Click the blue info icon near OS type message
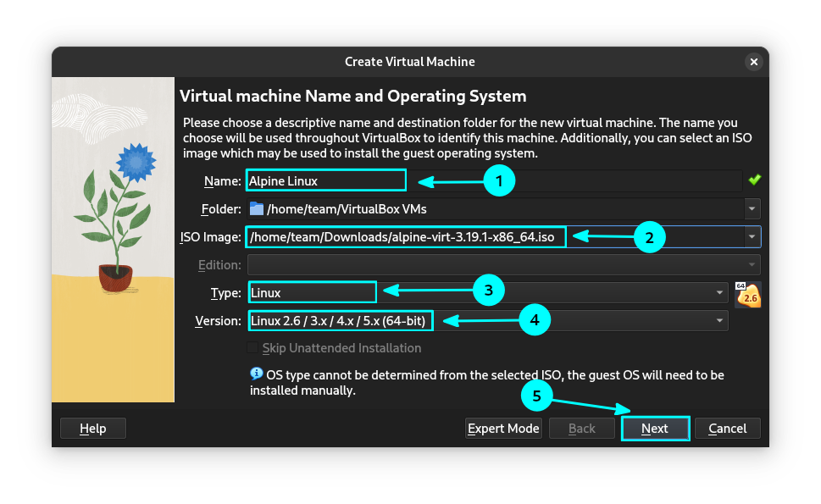The image size is (821, 504). point(257,374)
